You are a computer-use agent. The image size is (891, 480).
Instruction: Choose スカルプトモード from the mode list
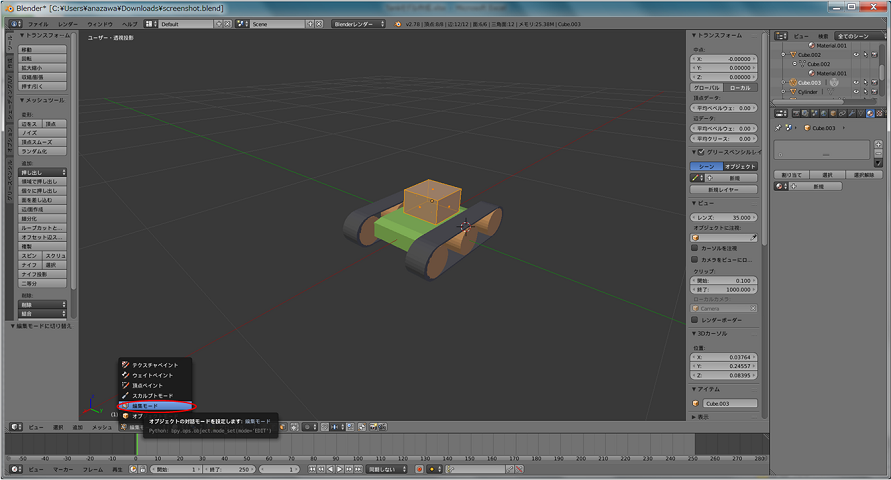[152, 396]
